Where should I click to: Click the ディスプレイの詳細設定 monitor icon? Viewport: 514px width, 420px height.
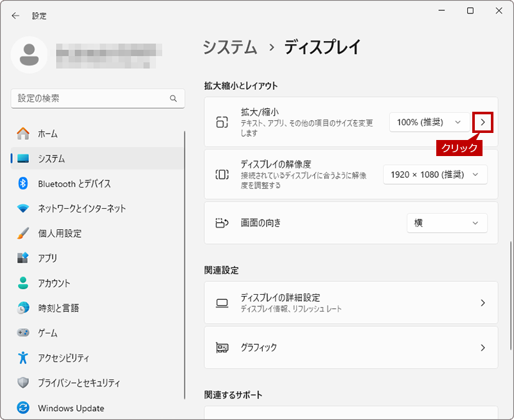222,303
